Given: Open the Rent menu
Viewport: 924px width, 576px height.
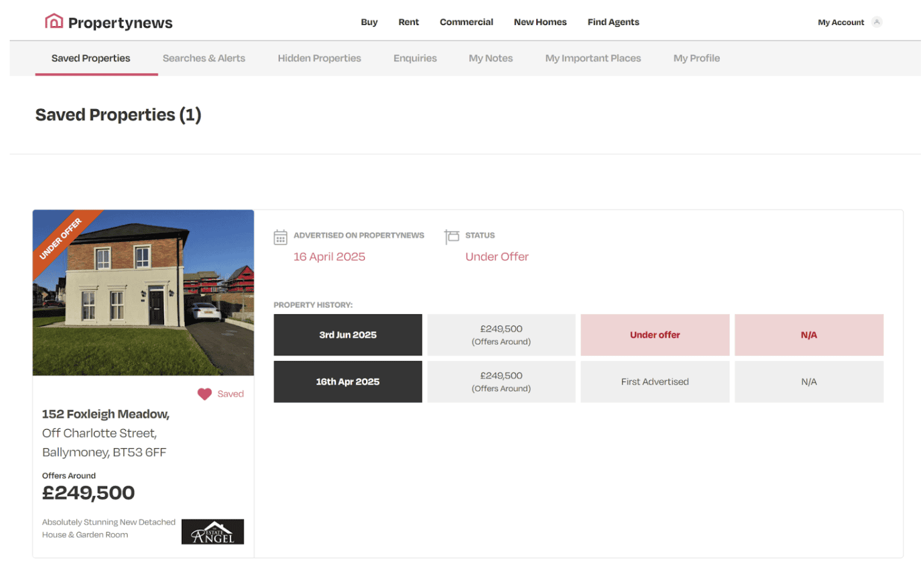Looking at the screenshot, I should click(x=408, y=22).
